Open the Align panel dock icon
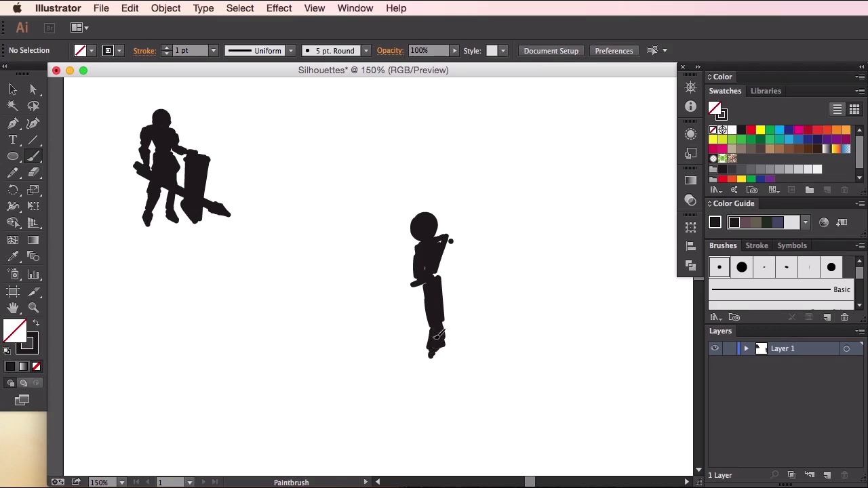This screenshot has height=488, width=868. [690, 245]
